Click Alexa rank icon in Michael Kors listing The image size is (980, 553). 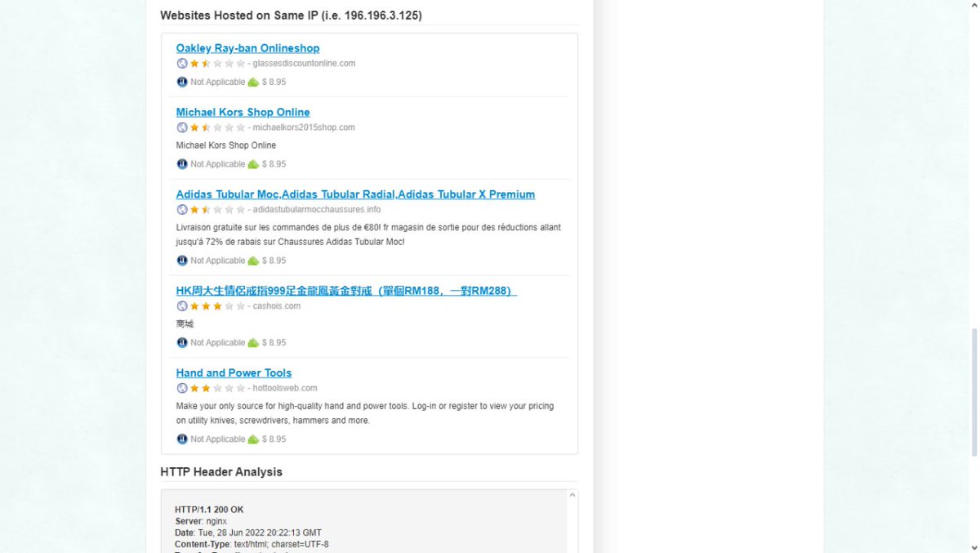(182, 164)
